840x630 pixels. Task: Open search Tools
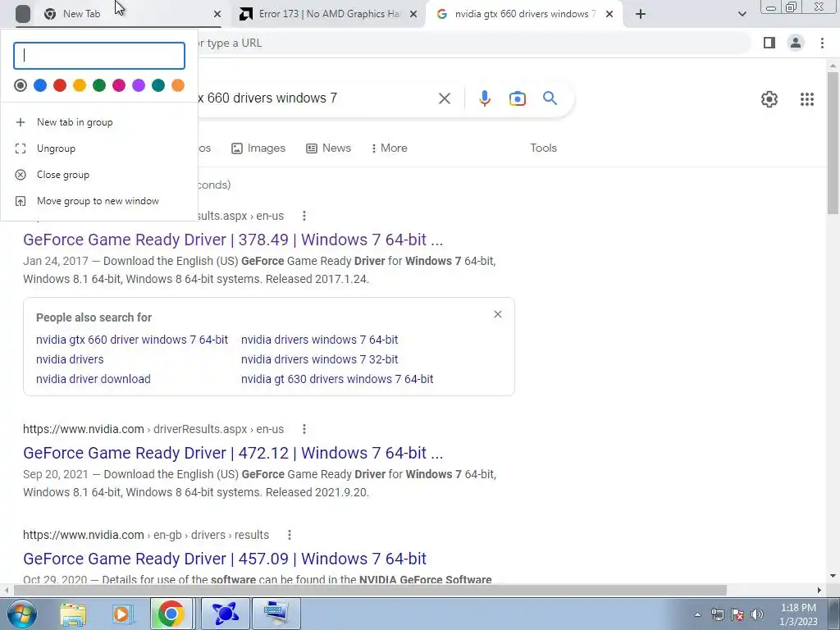click(x=543, y=148)
